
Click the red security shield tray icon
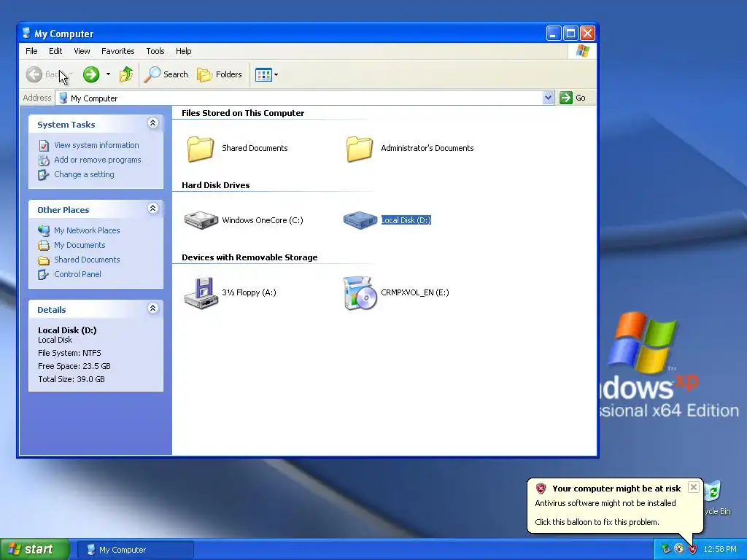click(x=693, y=549)
